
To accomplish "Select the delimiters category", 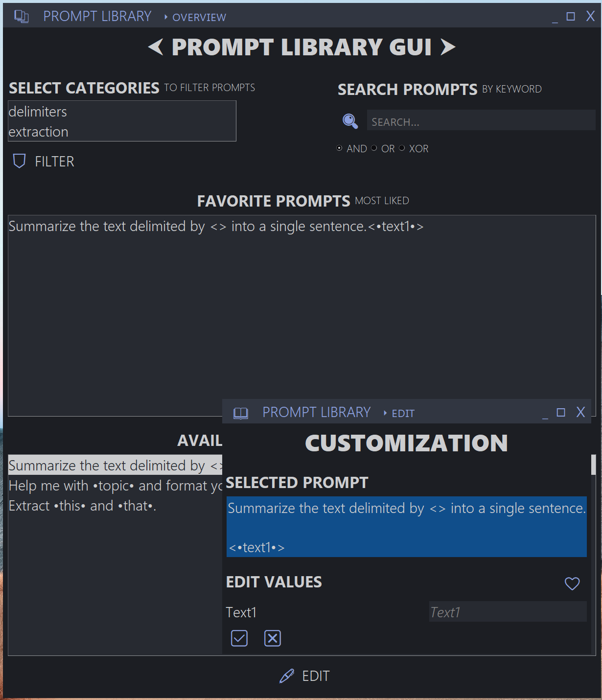I will click(38, 112).
